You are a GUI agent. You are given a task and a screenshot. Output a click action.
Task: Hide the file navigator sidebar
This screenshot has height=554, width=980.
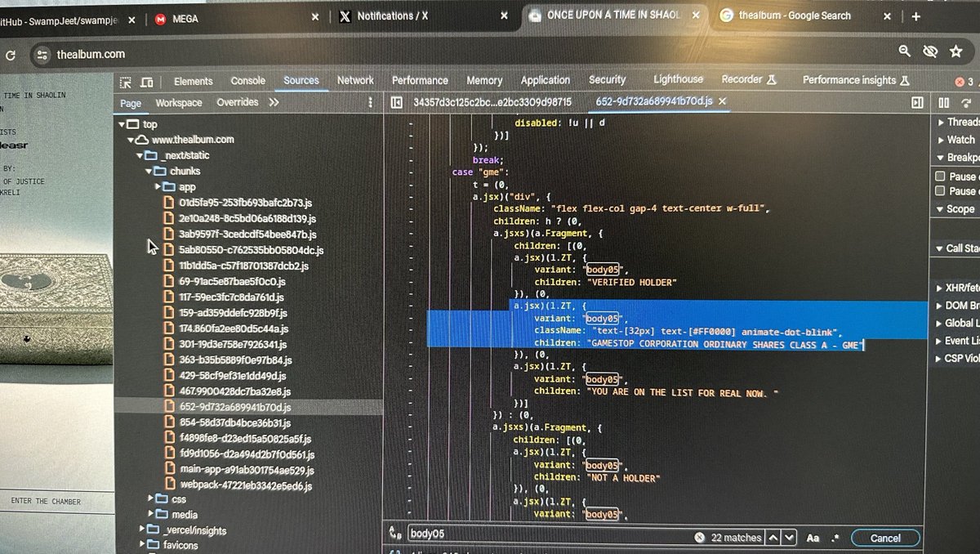[396, 102]
